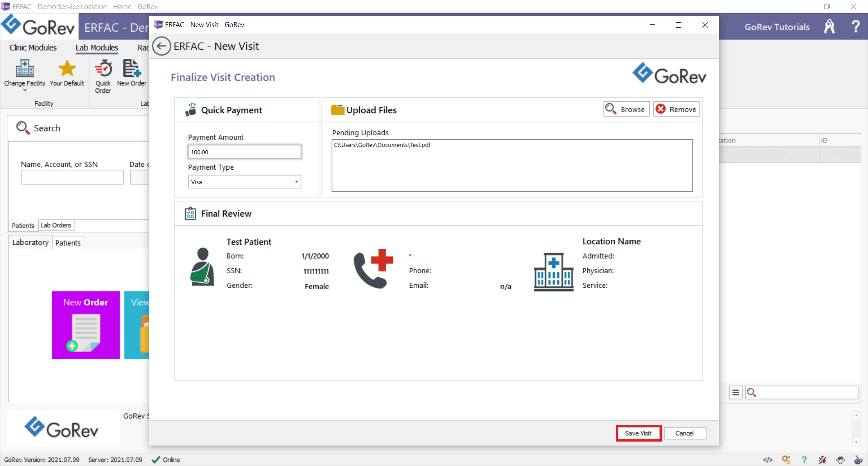Image resolution: width=868 pixels, height=466 pixels.
Task: Switch to Clinic Modules ribbon tab
Action: tap(33, 48)
